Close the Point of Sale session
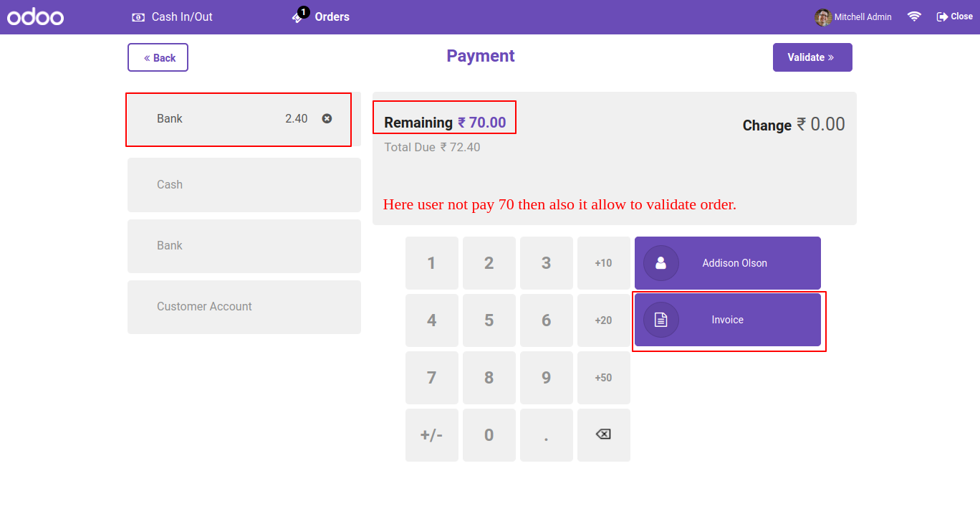 pyautogui.click(x=954, y=16)
